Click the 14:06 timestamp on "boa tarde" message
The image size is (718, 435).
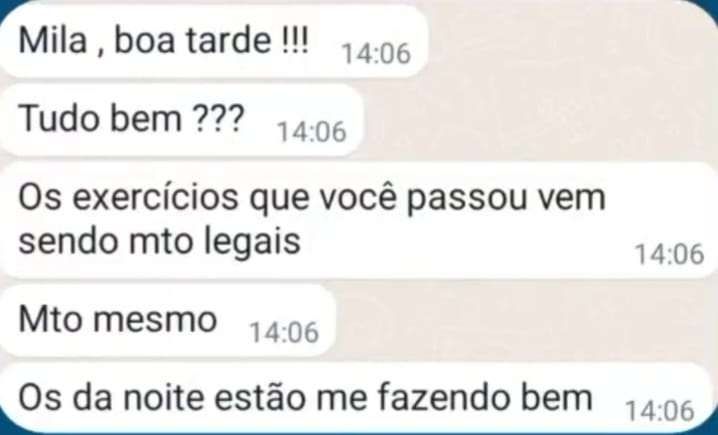pyautogui.click(x=376, y=54)
